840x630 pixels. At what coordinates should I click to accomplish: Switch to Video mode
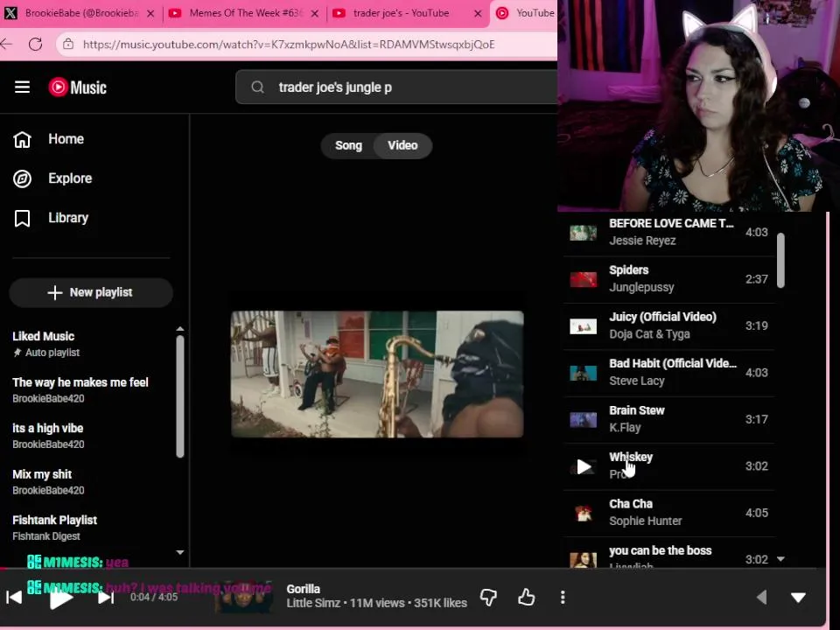(402, 146)
